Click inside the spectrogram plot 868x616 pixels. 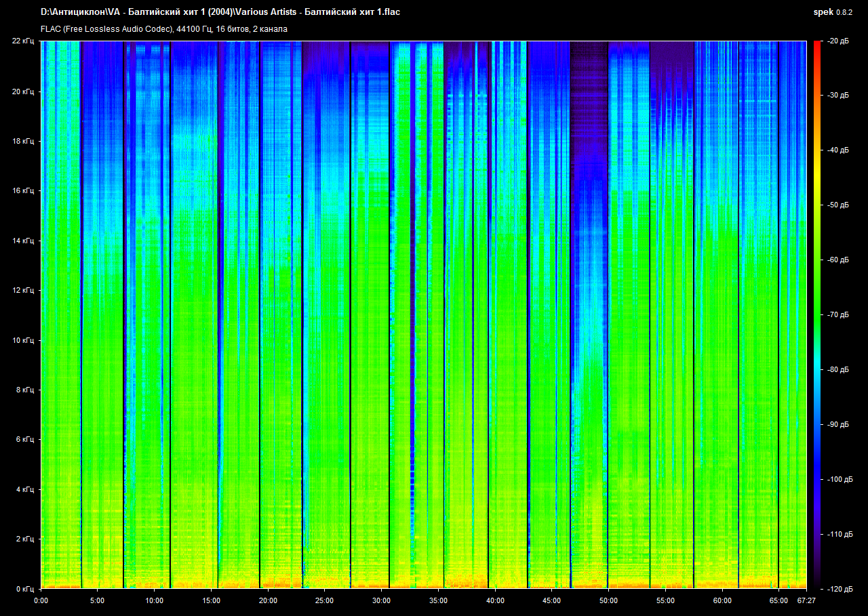click(x=423, y=315)
